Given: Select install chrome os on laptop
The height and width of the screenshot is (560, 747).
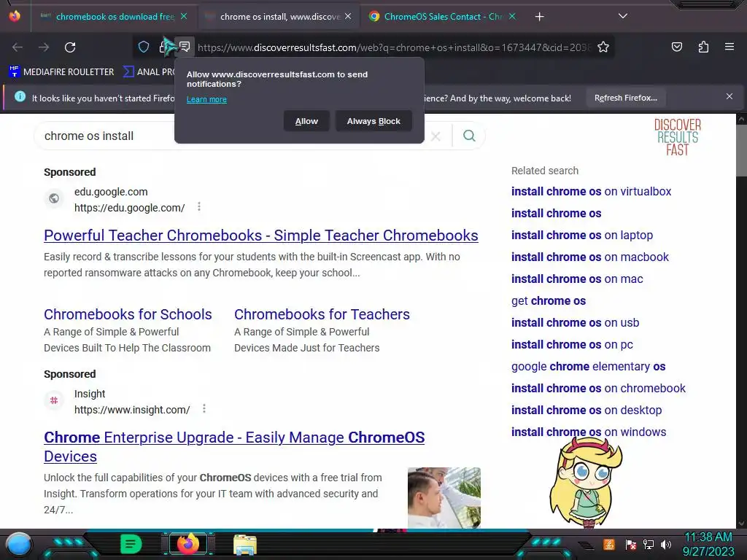Looking at the screenshot, I should tap(582, 236).
